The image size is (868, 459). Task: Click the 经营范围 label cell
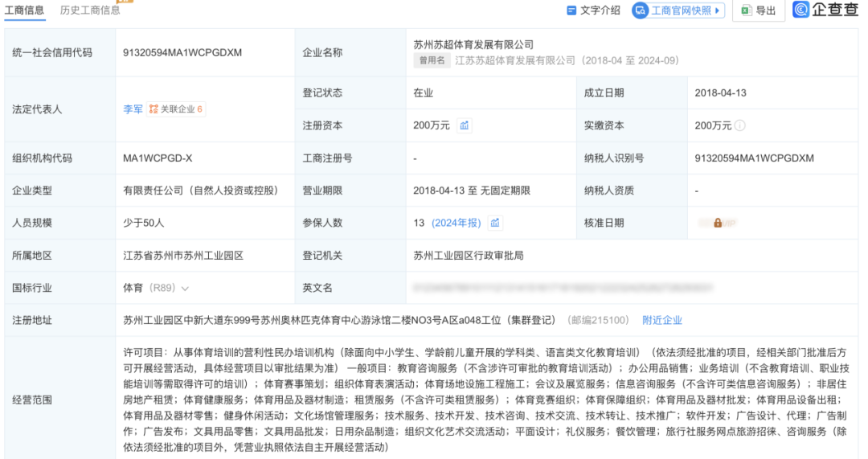(59, 400)
